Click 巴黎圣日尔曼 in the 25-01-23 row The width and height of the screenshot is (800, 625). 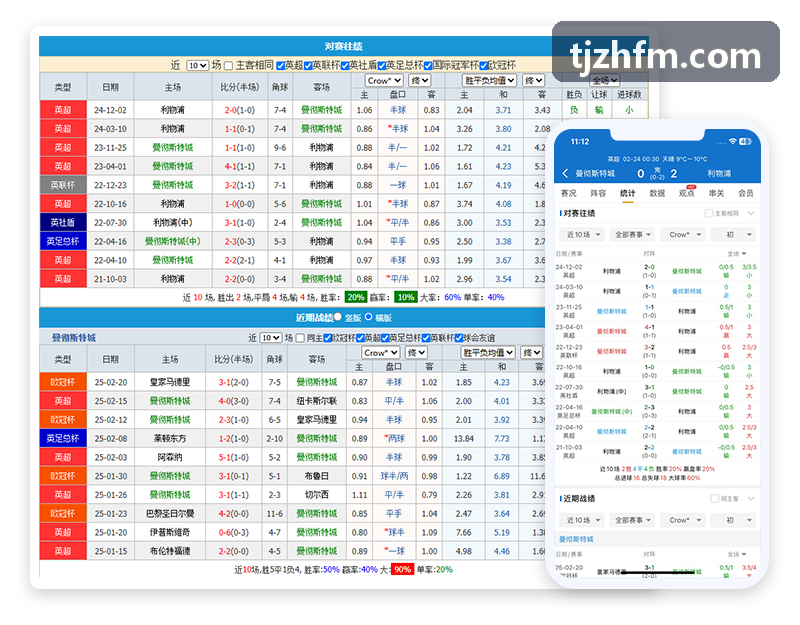[169, 513]
